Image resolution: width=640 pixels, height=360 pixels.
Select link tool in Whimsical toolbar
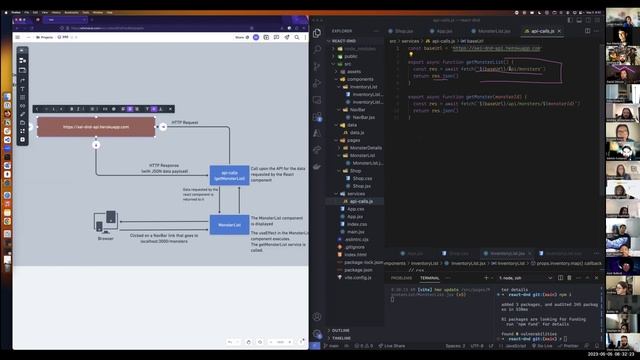(x=22, y=106)
